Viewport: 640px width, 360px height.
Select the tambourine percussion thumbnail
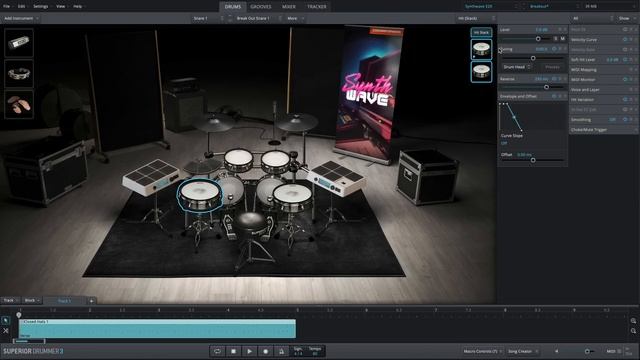click(x=19, y=73)
